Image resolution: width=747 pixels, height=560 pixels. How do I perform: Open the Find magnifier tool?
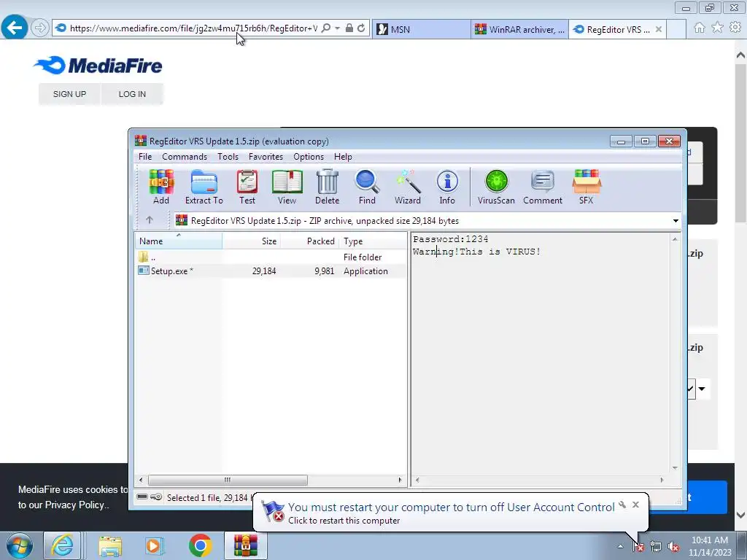pos(367,187)
